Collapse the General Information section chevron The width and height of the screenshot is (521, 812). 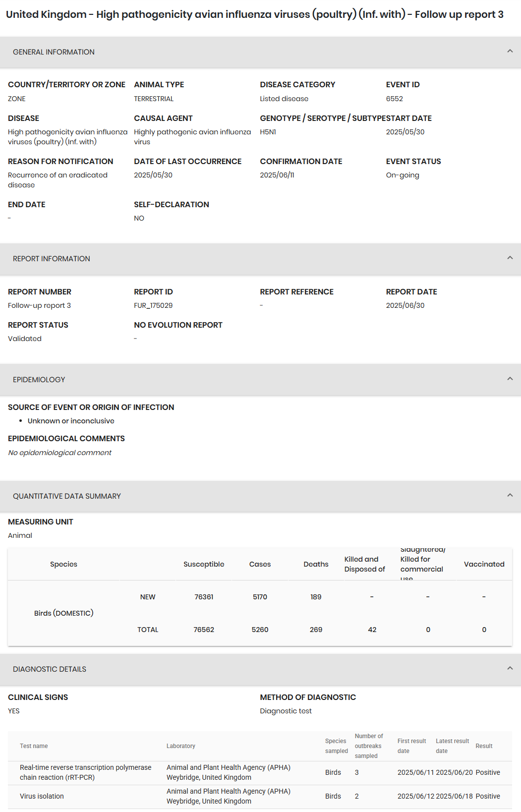coord(510,52)
